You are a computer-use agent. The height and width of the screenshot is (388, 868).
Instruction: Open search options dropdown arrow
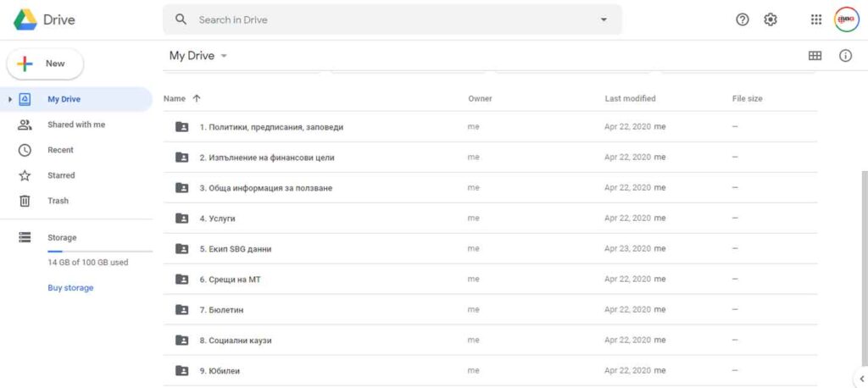click(604, 19)
